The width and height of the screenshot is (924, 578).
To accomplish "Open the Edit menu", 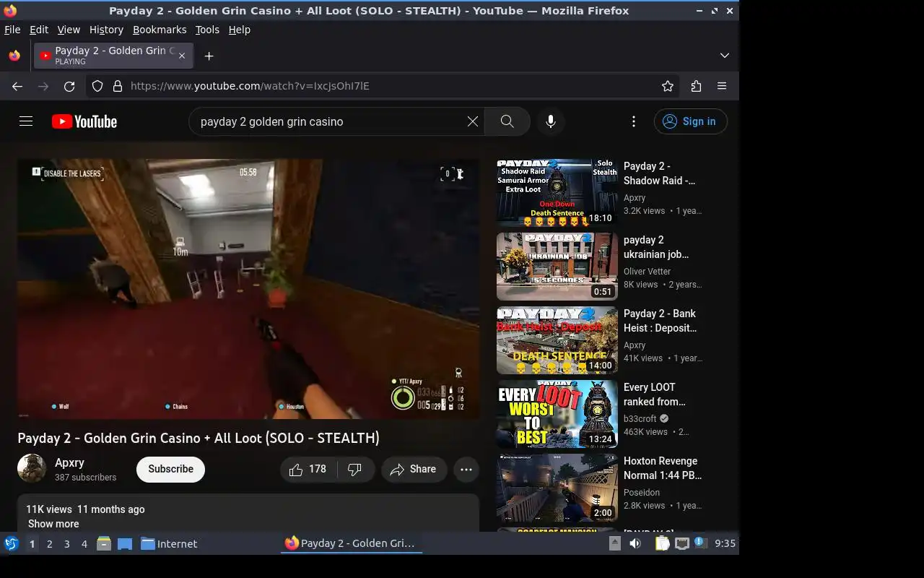I will point(39,30).
